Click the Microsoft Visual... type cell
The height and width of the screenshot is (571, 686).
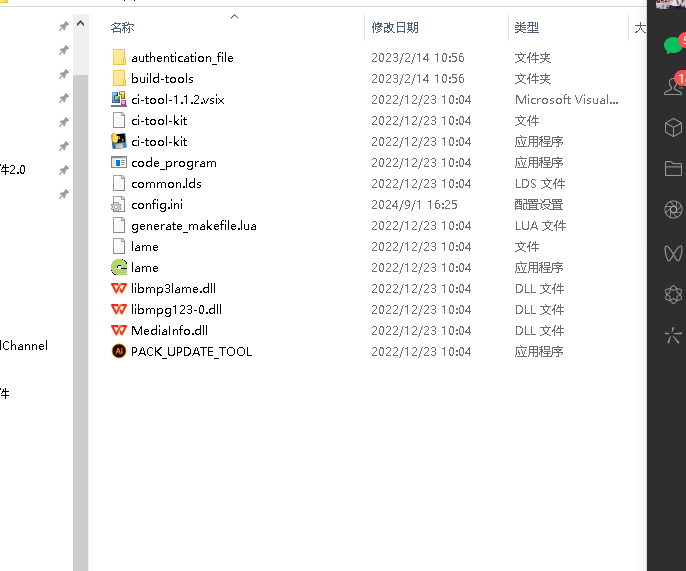coord(566,99)
